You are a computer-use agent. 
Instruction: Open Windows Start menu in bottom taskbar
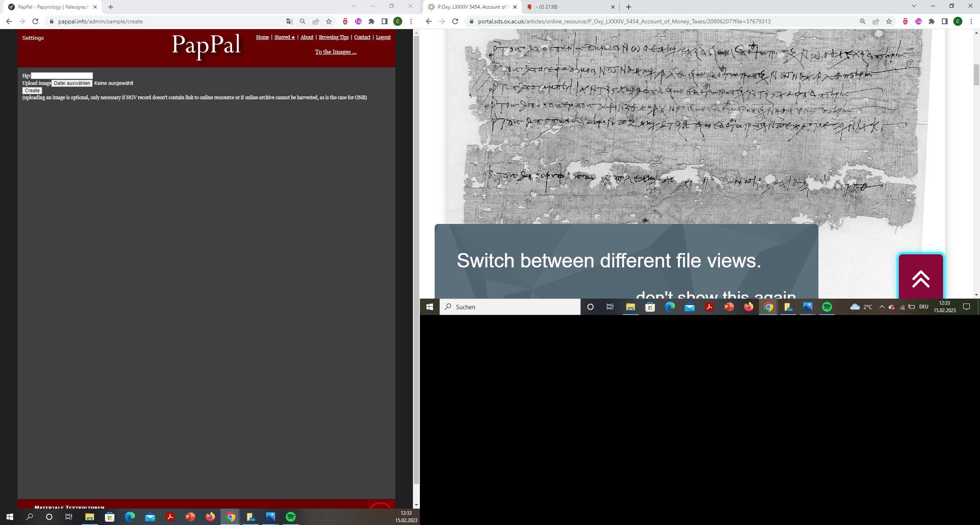[x=10, y=517]
